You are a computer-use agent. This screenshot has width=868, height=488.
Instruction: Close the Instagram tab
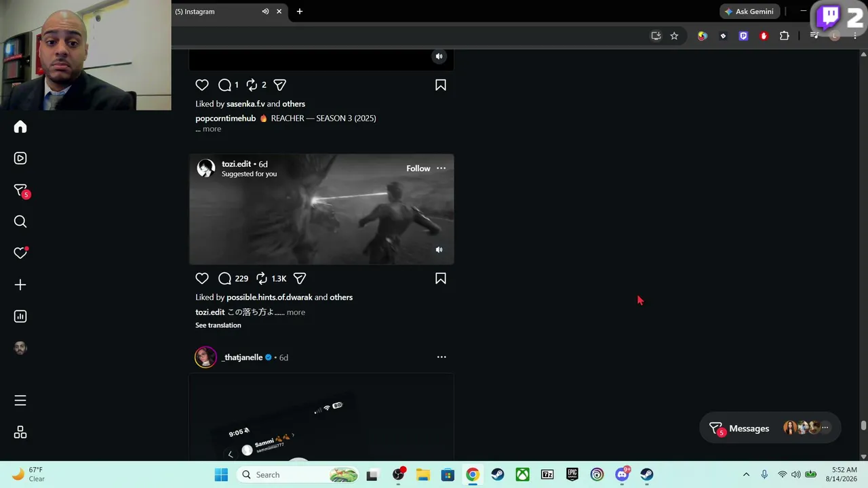(x=279, y=12)
